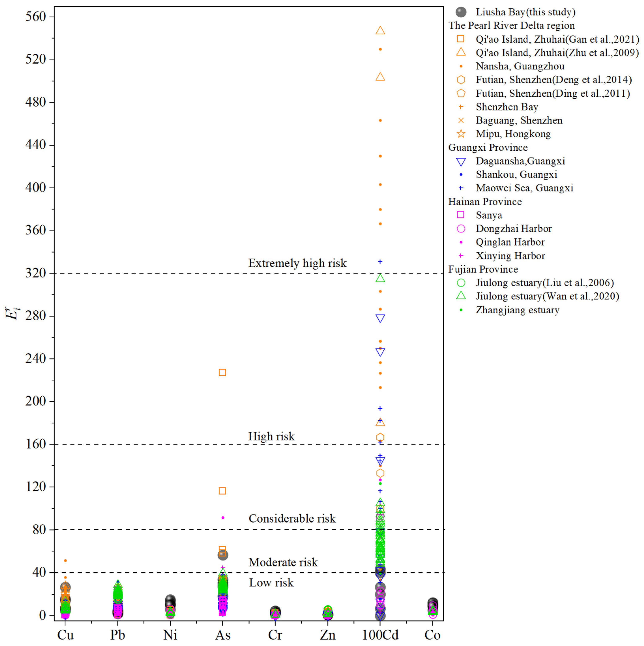This screenshot has width=644, height=646.
Task: Click the 'As' x-axis category label
Action: (223, 635)
